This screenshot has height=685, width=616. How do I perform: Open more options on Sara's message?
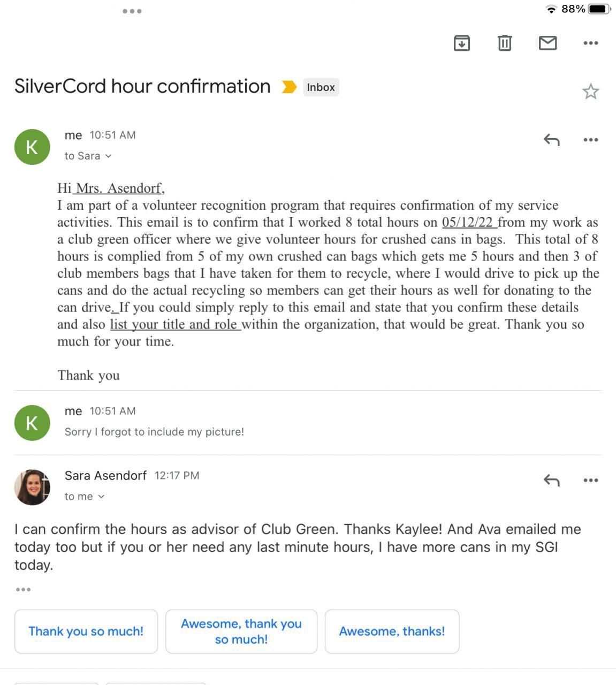[590, 480]
